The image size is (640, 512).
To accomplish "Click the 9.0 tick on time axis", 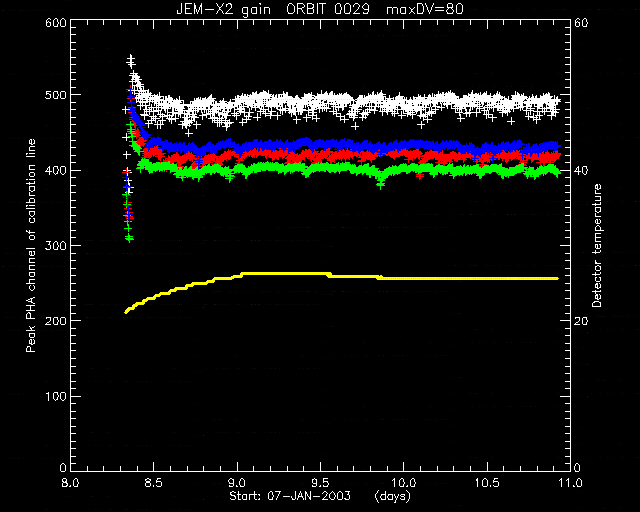I will (237, 483).
